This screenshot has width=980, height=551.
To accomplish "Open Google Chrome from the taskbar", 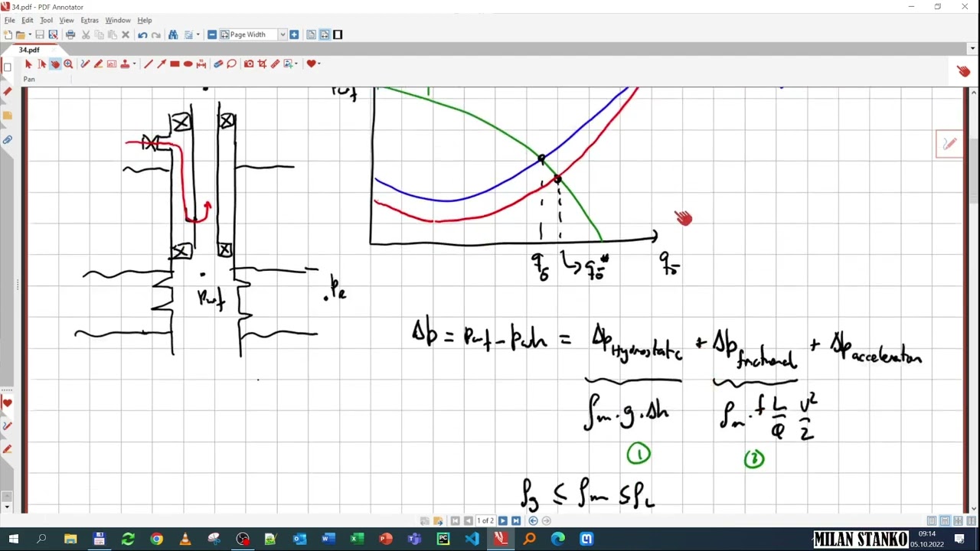I will pos(156,539).
